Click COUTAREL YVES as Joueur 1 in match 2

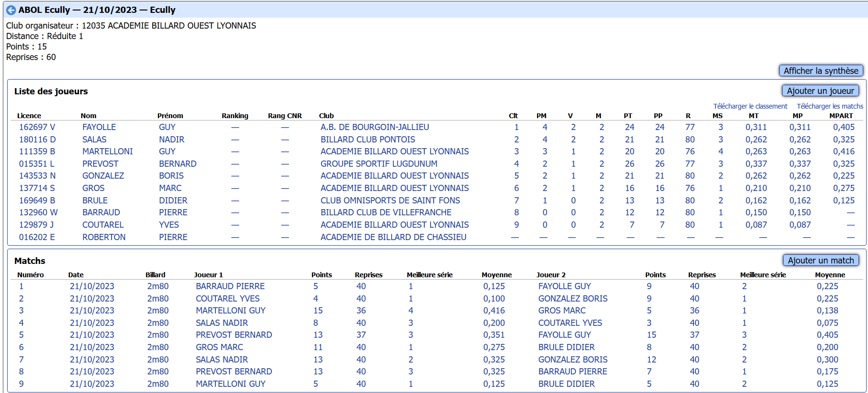click(x=228, y=299)
